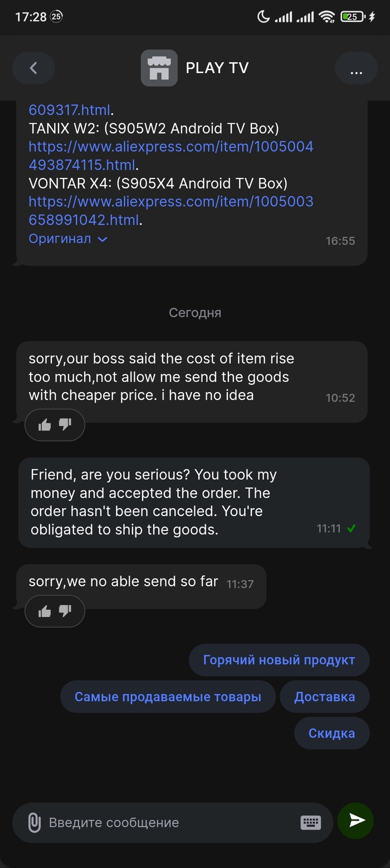This screenshot has height=868, width=390.
Task: Expand the 'Оригинал' original text dropdown
Action: coord(67,239)
